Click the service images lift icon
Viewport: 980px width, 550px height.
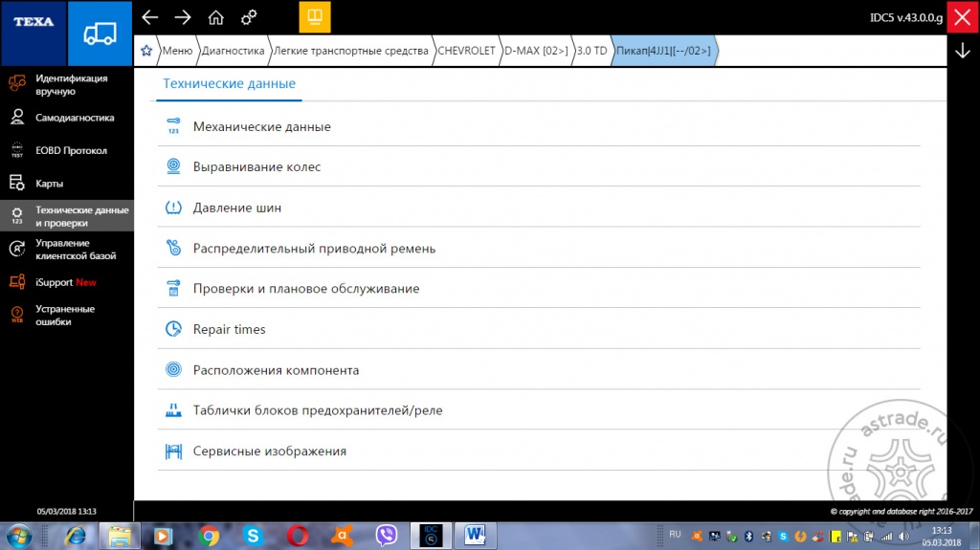pos(173,451)
